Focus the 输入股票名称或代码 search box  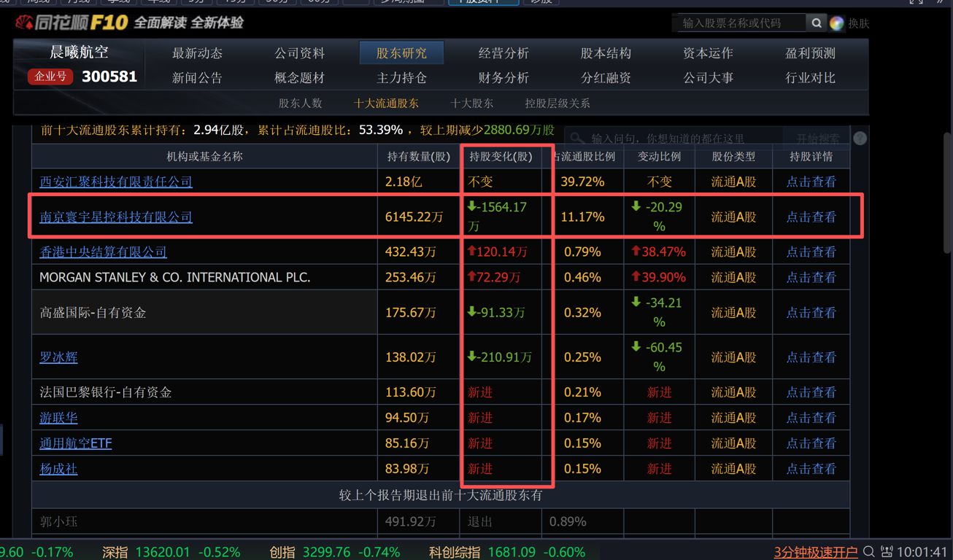click(x=741, y=23)
